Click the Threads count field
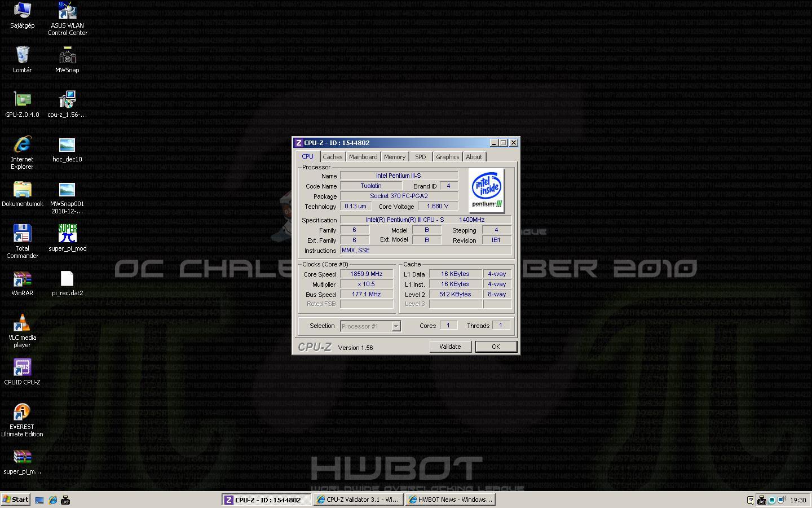This screenshot has height=508, width=812. click(500, 325)
